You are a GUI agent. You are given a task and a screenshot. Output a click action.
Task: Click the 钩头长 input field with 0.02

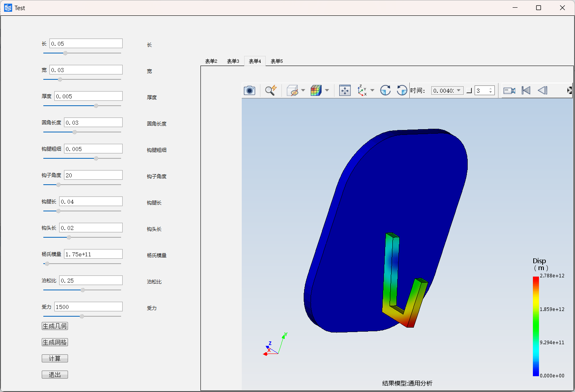click(91, 228)
